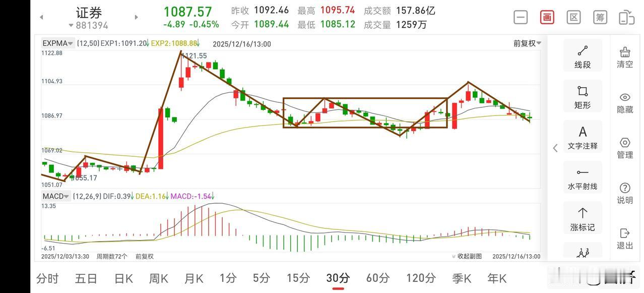
Task: Hide the drawings with 隐藏 eye icon
Action: (x=625, y=102)
